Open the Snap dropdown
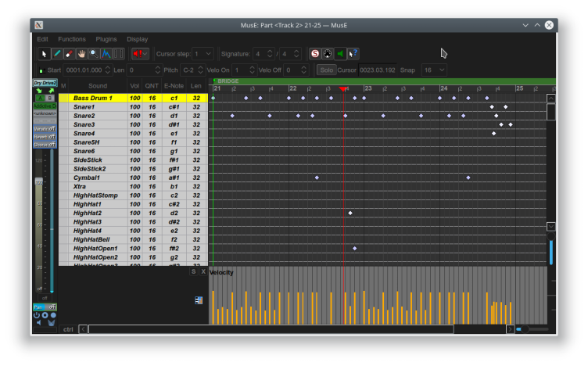This screenshot has width=588, height=366. [434, 70]
